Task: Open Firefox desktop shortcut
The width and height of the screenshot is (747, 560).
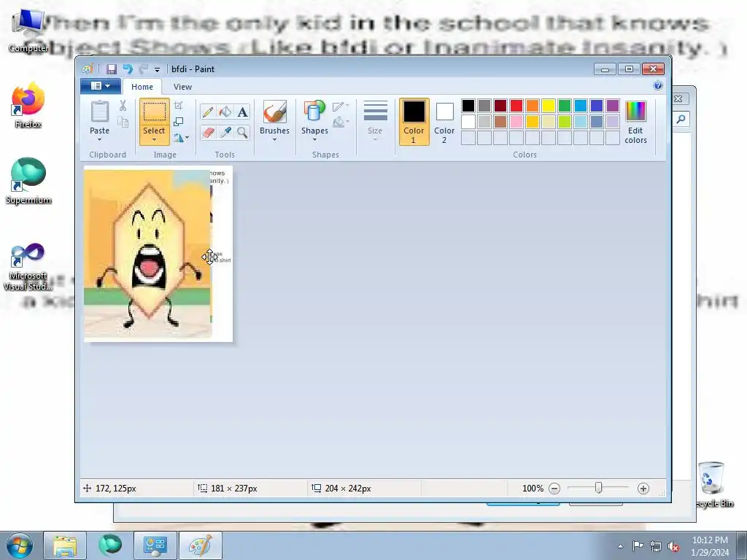Action: (28, 106)
